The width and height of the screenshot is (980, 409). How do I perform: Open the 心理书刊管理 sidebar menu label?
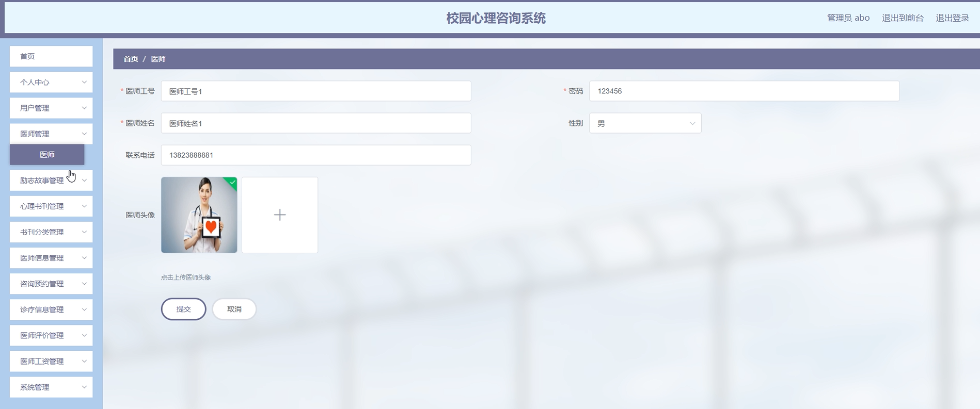click(x=42, y=206)
